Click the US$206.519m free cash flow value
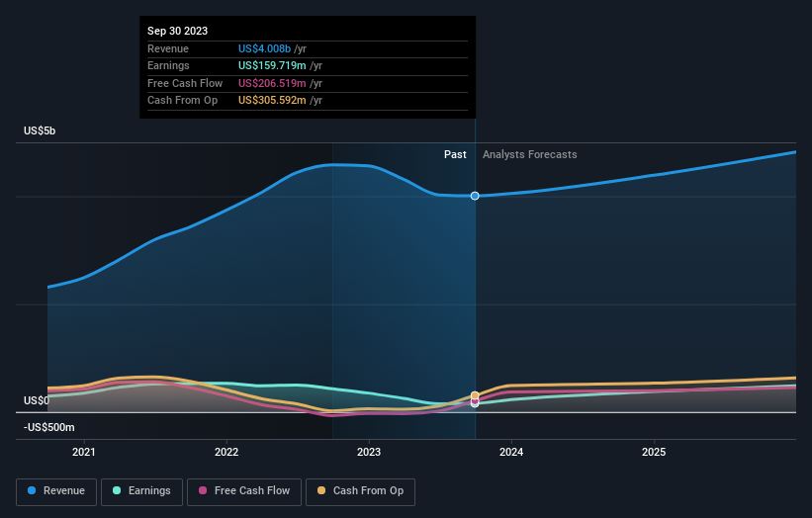Image resolution: width=812 pixels, height=518 pixels. (272, 83)
